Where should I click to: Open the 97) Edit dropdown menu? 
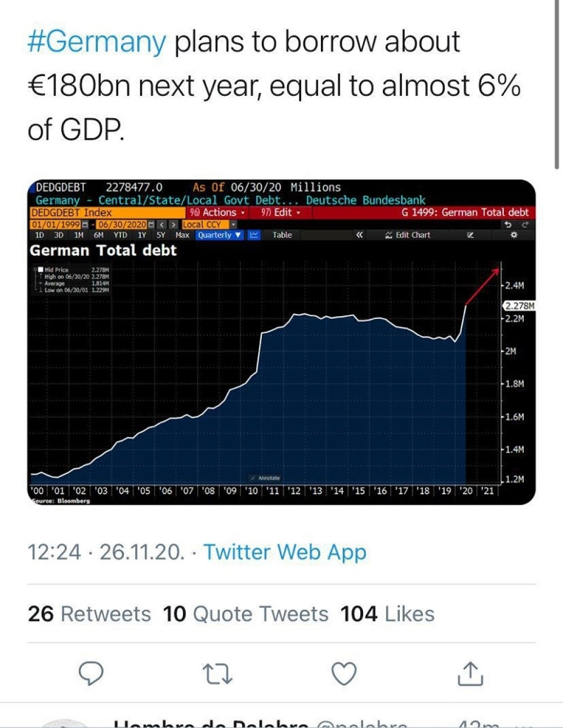pyautogui.click(x=280, y=212)
